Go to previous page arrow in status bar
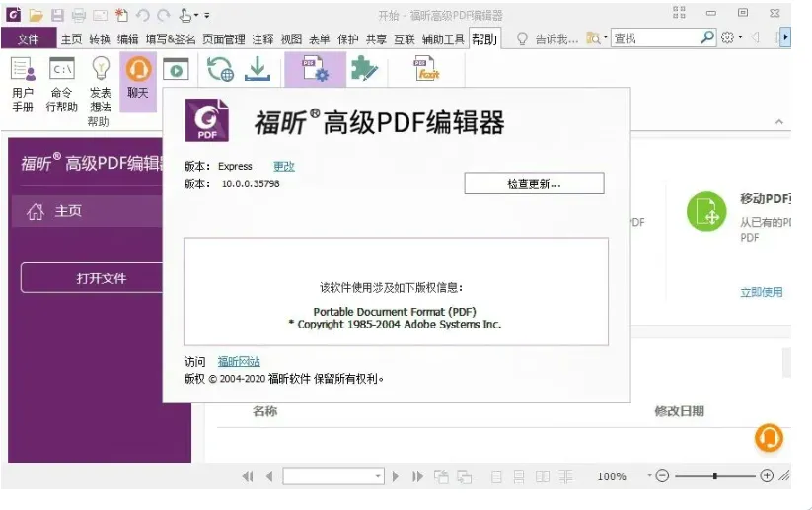 [269, 476]
